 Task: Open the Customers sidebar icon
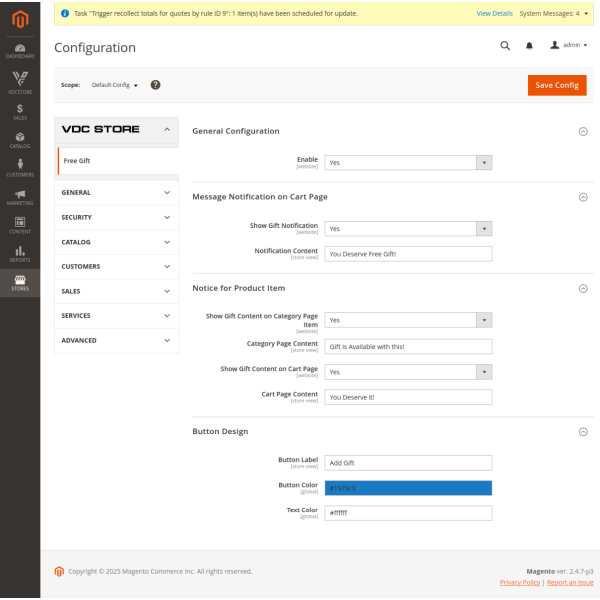(x=20, y=169)
